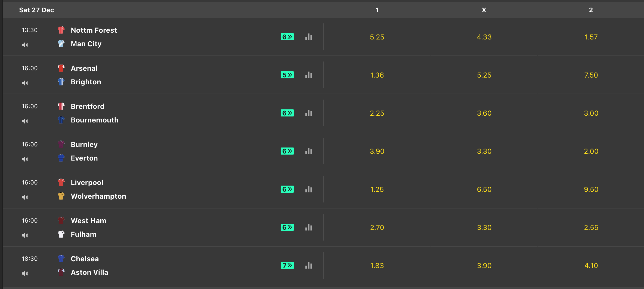
Task: Expand 7 more markets for Chelsea match
Action: (287, 266)
